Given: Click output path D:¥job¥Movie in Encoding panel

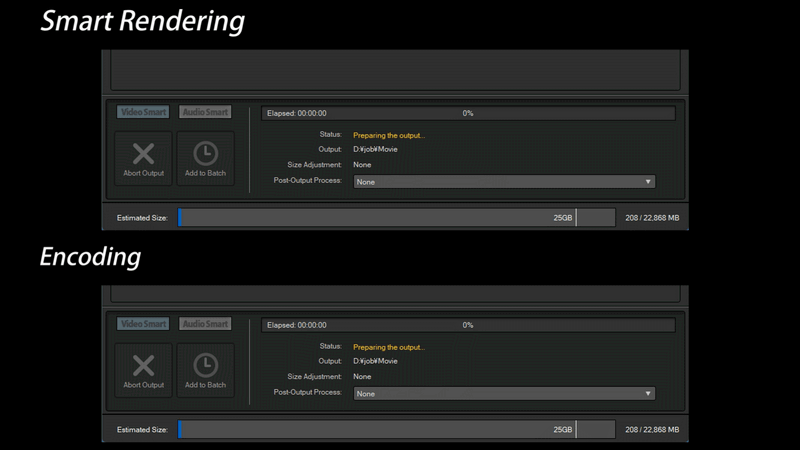Looking at the screenshot, I should 375,361.
